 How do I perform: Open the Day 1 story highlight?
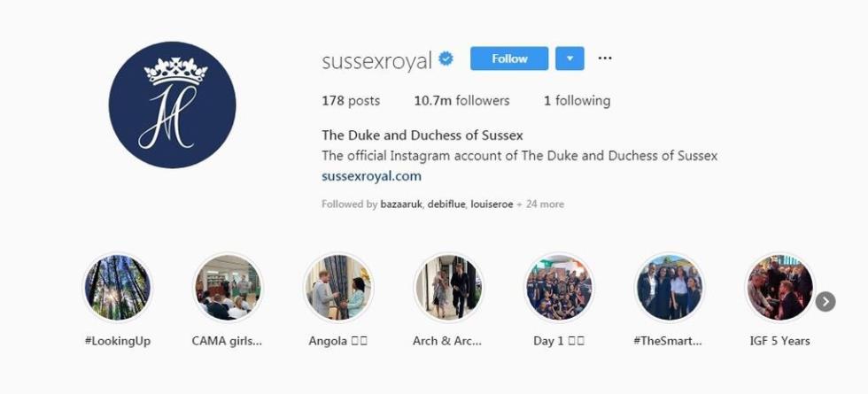(x=559, y=288)
